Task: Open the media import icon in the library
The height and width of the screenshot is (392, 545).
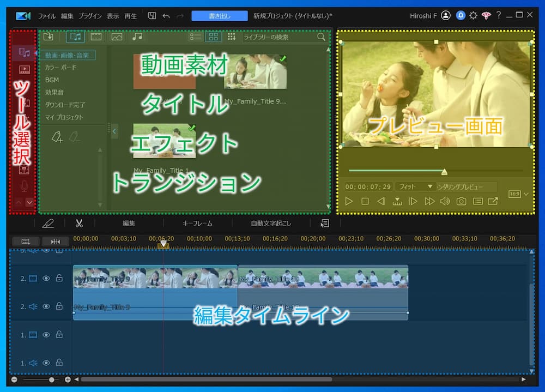Action: pos(49,37)
